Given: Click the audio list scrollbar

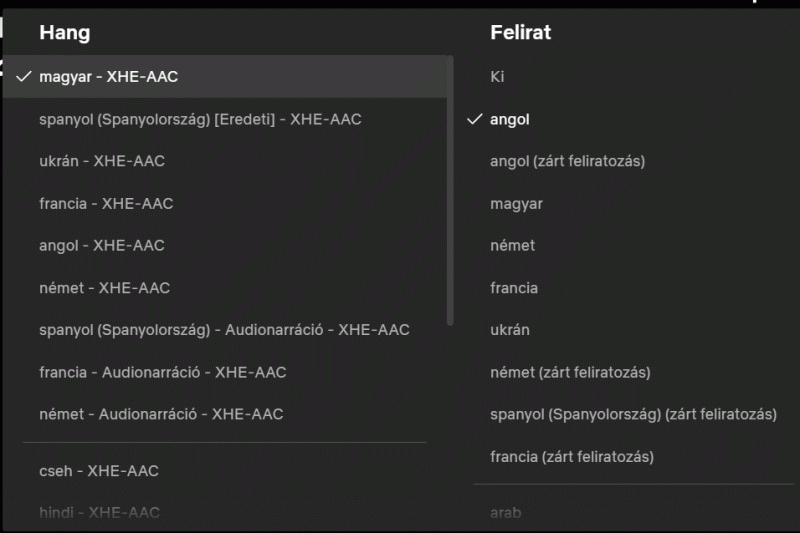Looking at the screenshot, I should 451,190.
